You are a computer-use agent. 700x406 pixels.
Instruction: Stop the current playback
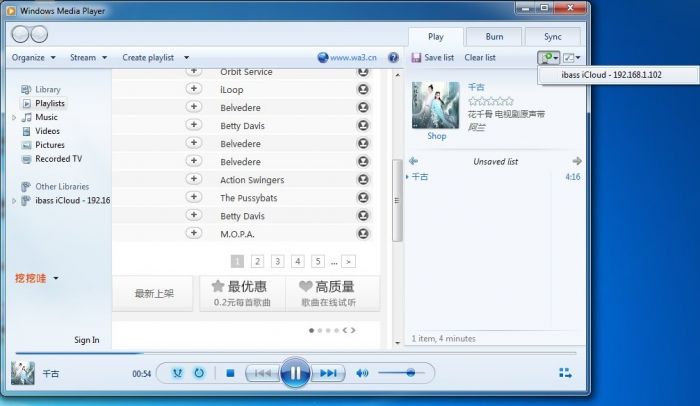click(230, 373)
